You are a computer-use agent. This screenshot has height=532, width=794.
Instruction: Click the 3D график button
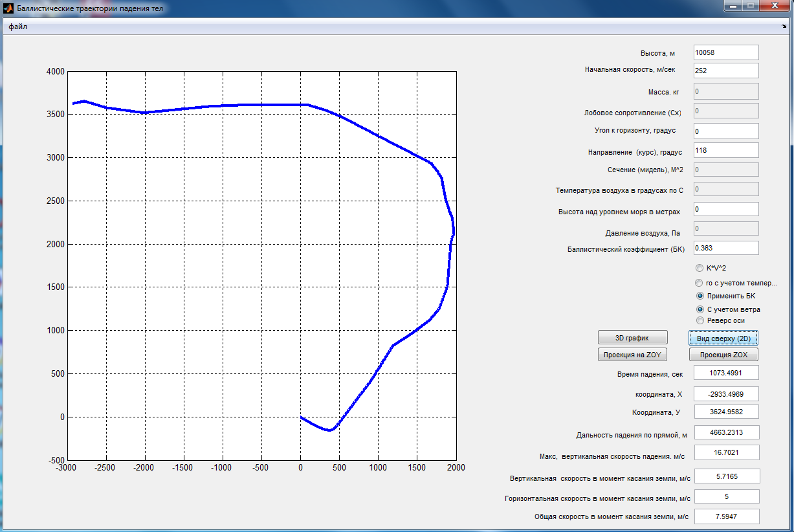[x=632, y=337]
